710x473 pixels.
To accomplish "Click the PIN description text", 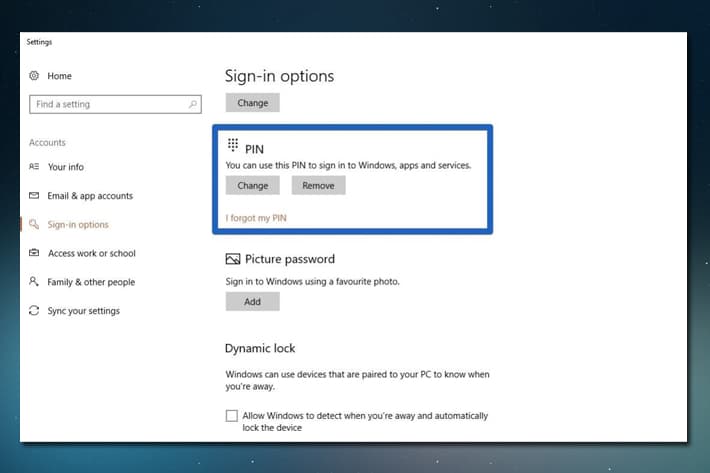I will point(348,165).
